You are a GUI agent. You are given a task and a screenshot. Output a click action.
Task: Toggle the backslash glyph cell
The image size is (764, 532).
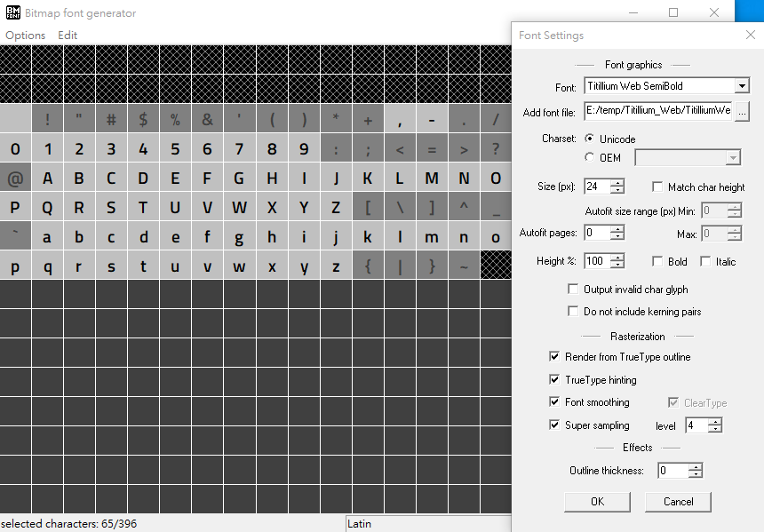(x=400, y=208)
